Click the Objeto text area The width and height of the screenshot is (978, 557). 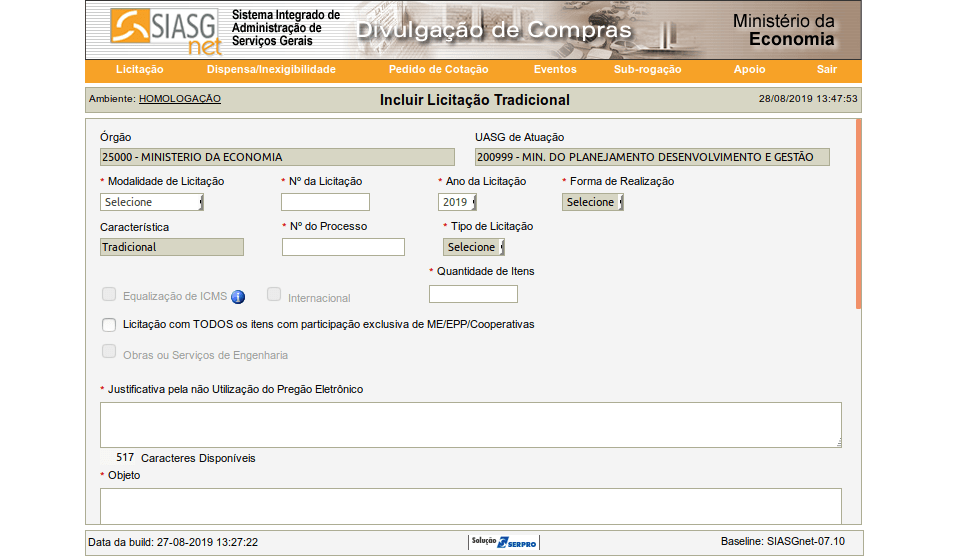pyautogui.click(x=471, y=506)
